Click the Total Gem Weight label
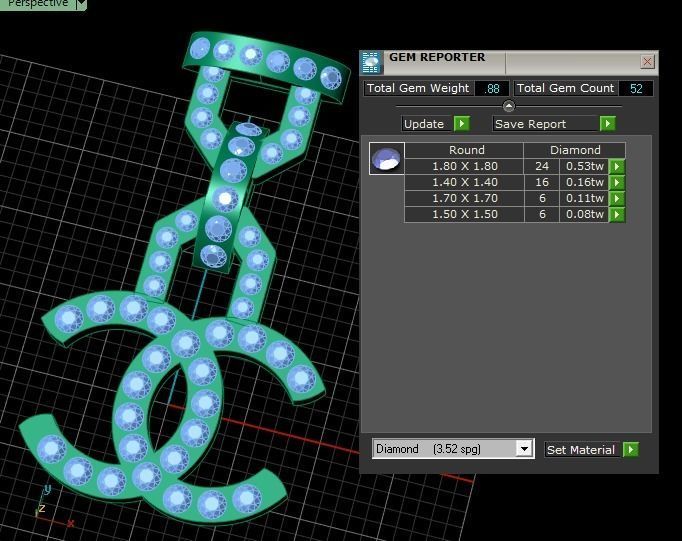This screenshot has height=541, width=682. pyautogui.click(x=418, y=88)
